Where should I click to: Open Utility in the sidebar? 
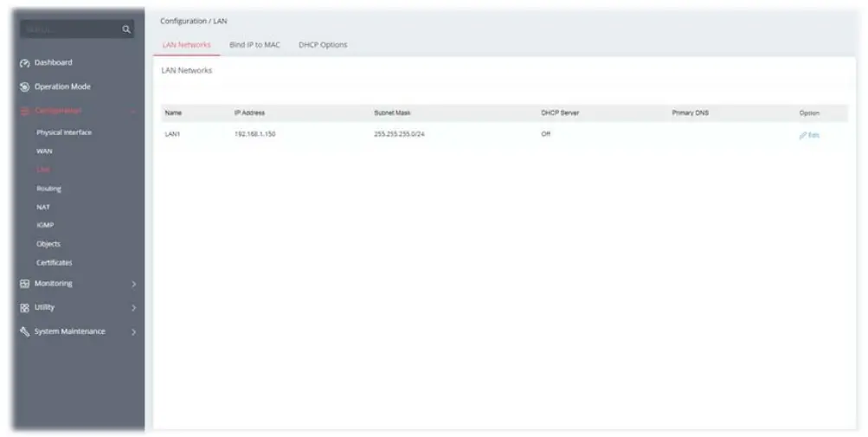point(44,307)
